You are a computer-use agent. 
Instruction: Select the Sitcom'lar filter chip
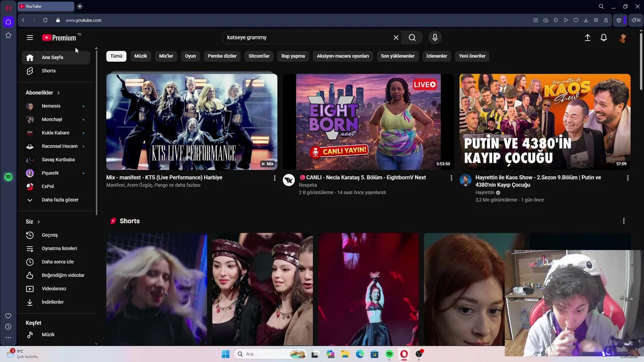pyautogui.click(x=259, y=56)
